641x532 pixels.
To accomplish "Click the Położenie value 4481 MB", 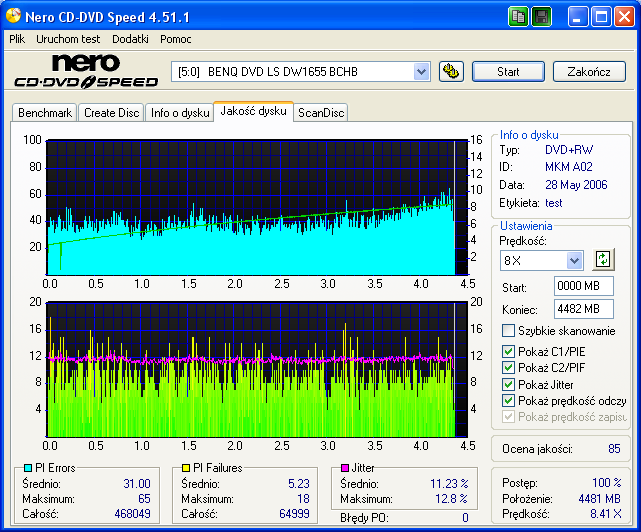I will (x=599, y=498).
